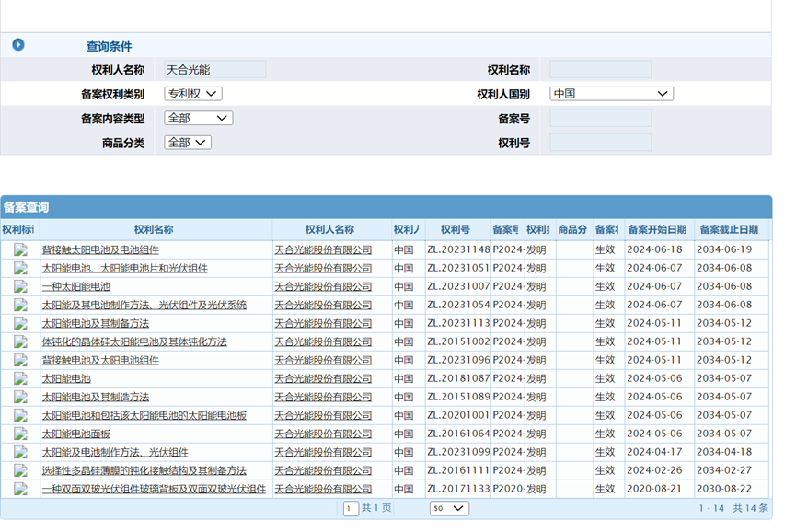796x532 pixels.
Task: Click image icon in row 太阳能电池、太阳能电池片和光伏组件
Action: pyautogui.click(x=20, y=268)
